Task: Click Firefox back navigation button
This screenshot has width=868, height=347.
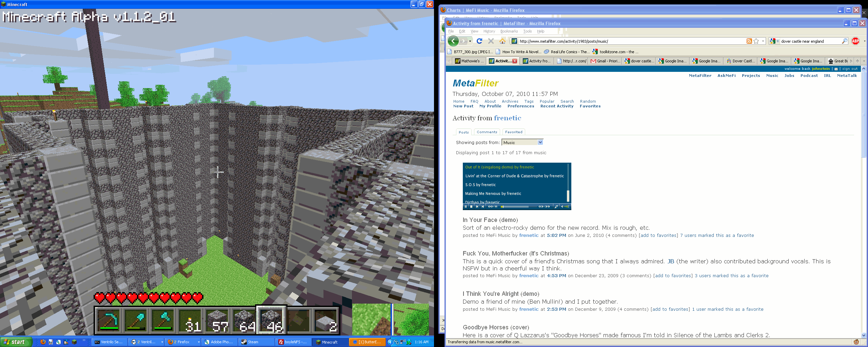Action: 453,41
